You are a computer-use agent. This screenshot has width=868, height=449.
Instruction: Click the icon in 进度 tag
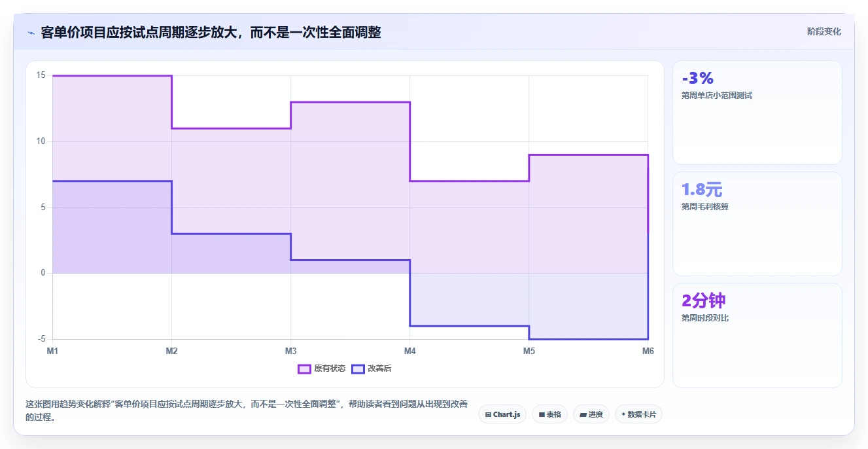coord(583,414)
